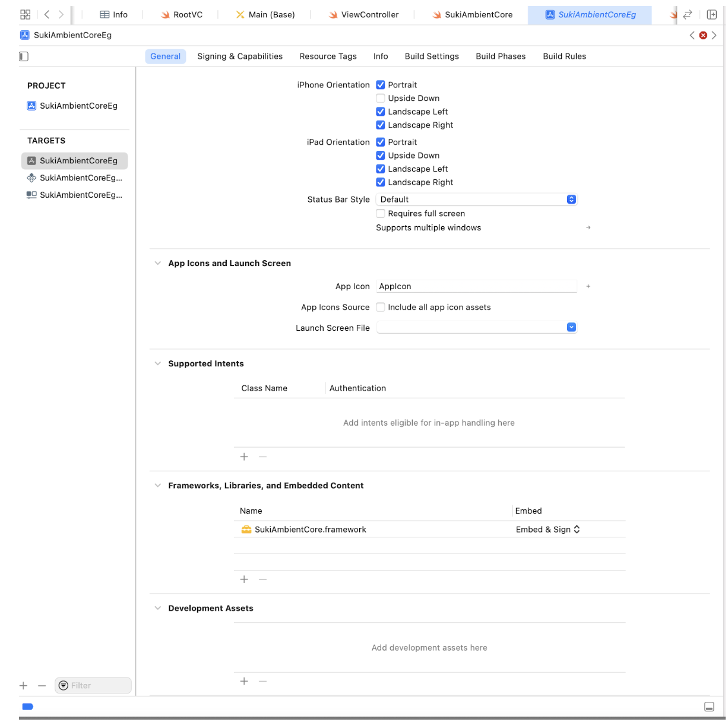Open the Signing & Capabilities tab
728x722 pixels.
pyautogui.click(x=240, y=56)
